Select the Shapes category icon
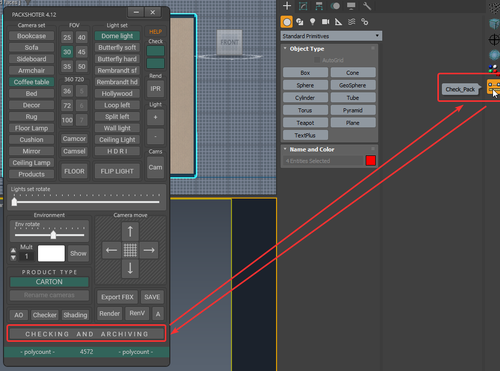This screenshot has width=500, height=371. coord(300,22)
